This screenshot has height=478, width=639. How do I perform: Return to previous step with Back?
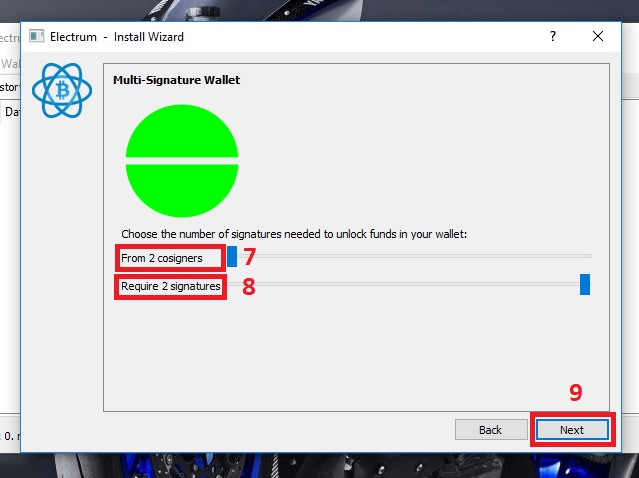point(491,430)
